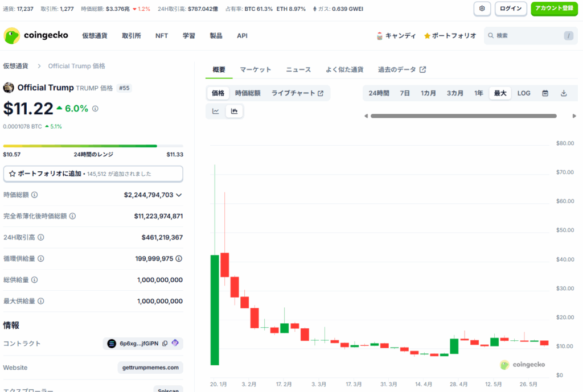Screen dimensions: 583x392
Task: Add Official Trump to portfolio
Action: point(93,174)
